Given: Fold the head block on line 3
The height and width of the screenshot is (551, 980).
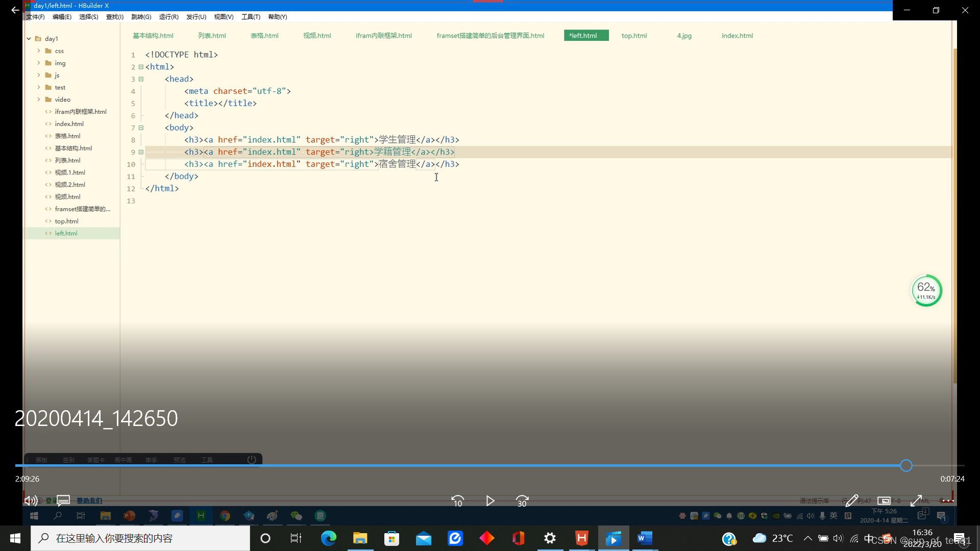Looking at the screenshot, I should (x=141, y=79).
